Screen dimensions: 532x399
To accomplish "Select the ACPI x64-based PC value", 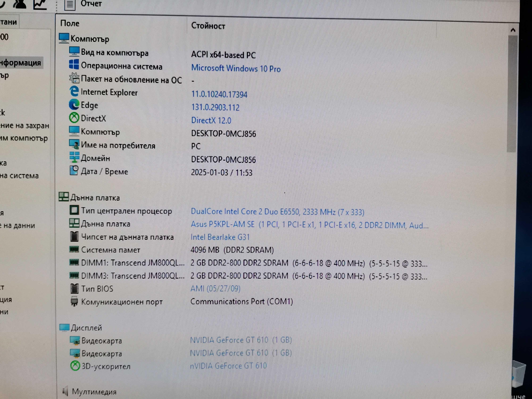I will [x=223, y=55].
